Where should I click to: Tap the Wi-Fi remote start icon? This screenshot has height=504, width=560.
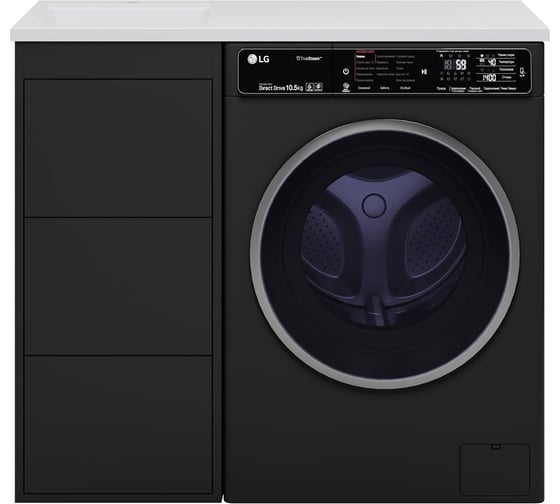(x=522, y=72)
